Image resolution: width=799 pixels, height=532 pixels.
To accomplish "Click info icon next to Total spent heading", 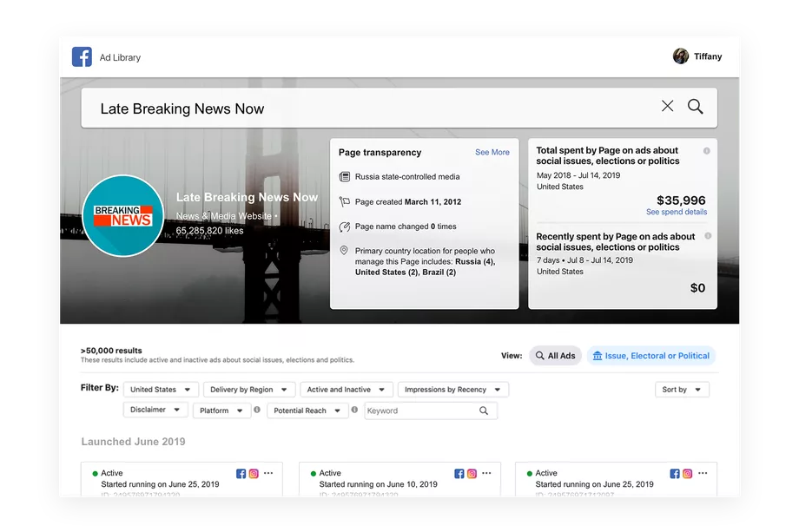I will (x=707, y=151).
